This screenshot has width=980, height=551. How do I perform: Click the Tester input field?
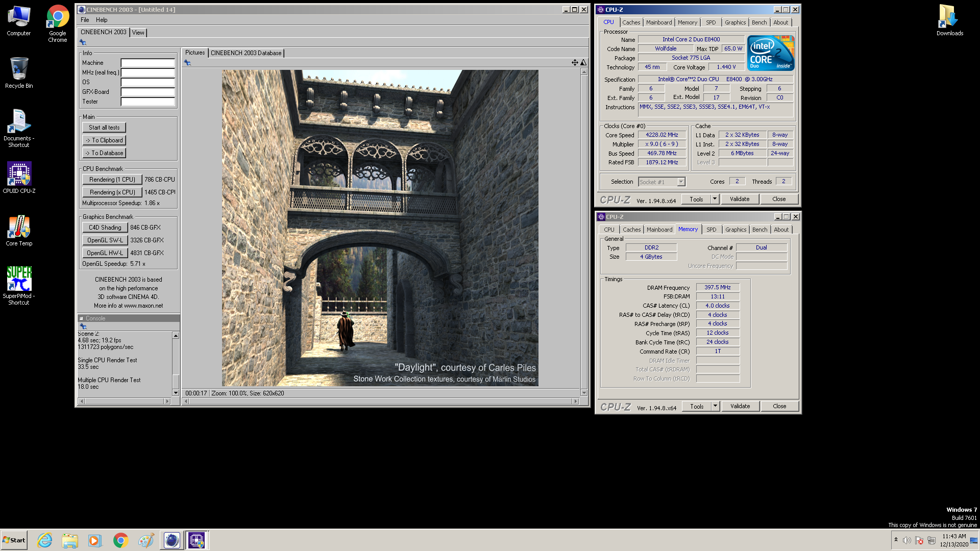click(x=148, y=102)
